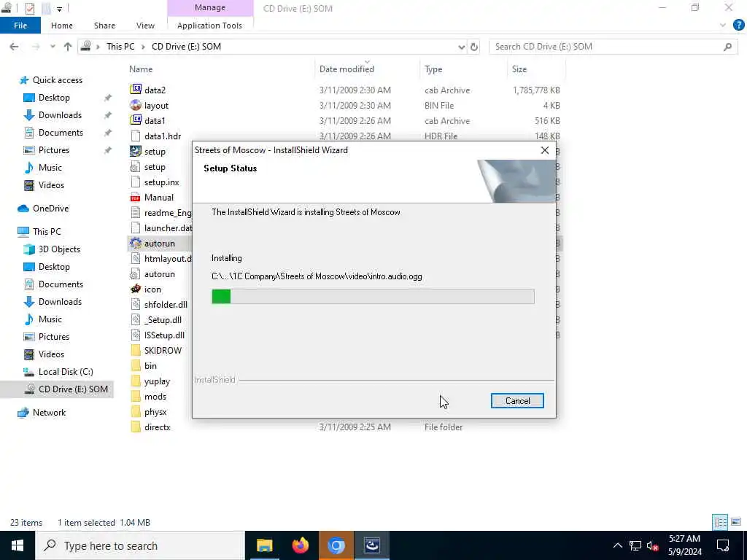The width and height of the screenshot is (747, 560).
Task: Open the View ribbon tab
Action: click(x=145, y=26)
